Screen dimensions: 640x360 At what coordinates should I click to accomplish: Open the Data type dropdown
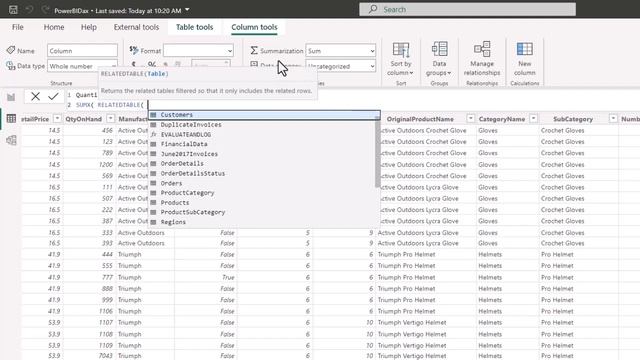tap(82, 66)
